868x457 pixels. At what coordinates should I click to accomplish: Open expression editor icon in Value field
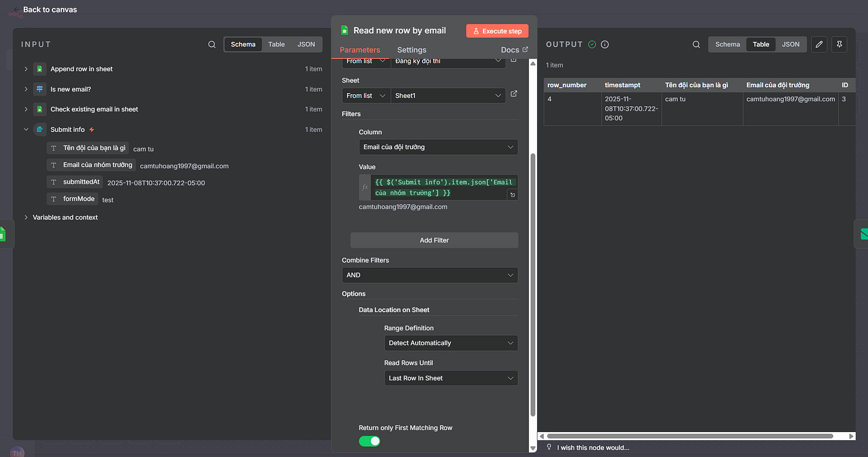click(512, 194)
